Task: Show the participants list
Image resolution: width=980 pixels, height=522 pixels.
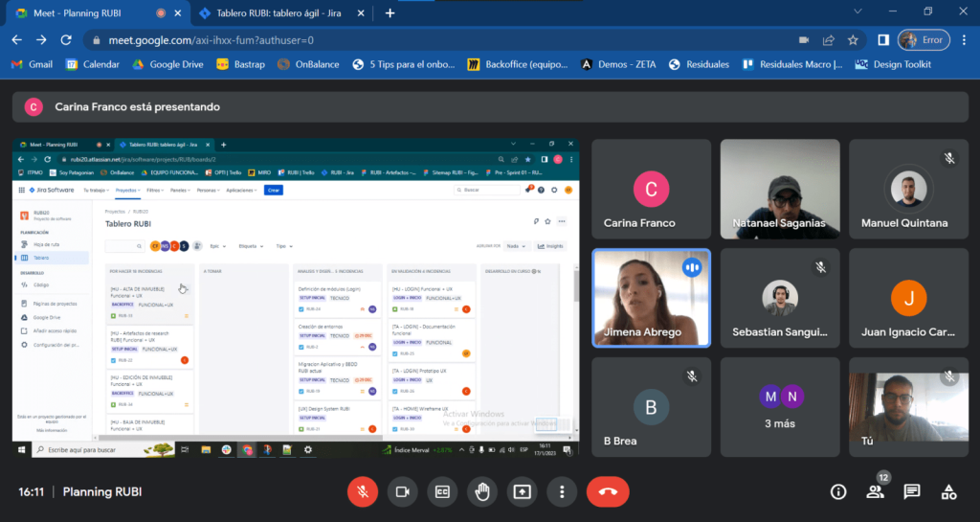Action: (x=875, y=492)
